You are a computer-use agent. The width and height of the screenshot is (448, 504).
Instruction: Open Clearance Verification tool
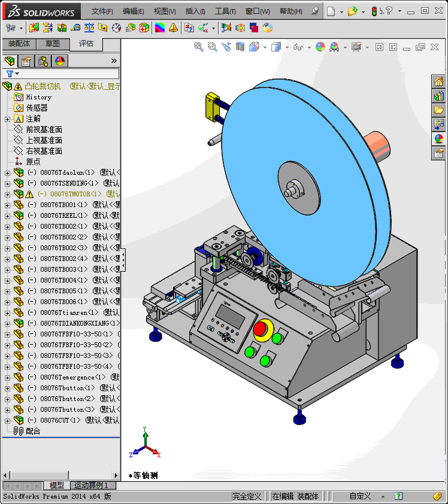pos(48,28)
